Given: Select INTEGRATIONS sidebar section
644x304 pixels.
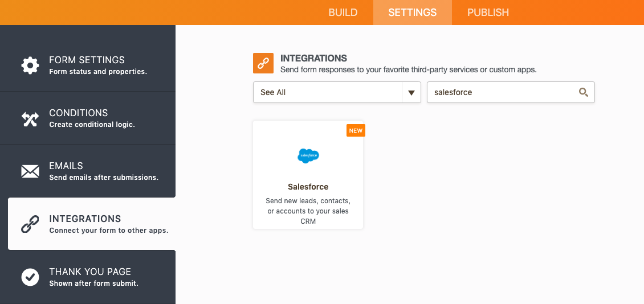Looking at the screenshot, I should click(92, 224).
